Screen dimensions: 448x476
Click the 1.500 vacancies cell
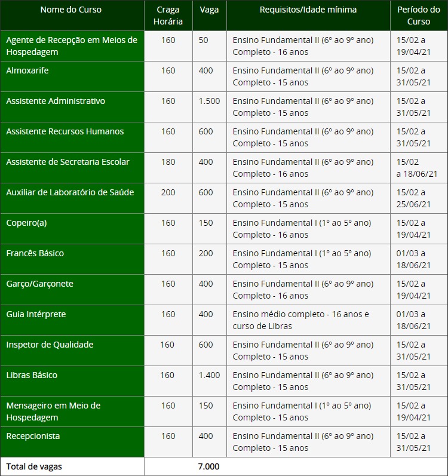tap(209, 101)
